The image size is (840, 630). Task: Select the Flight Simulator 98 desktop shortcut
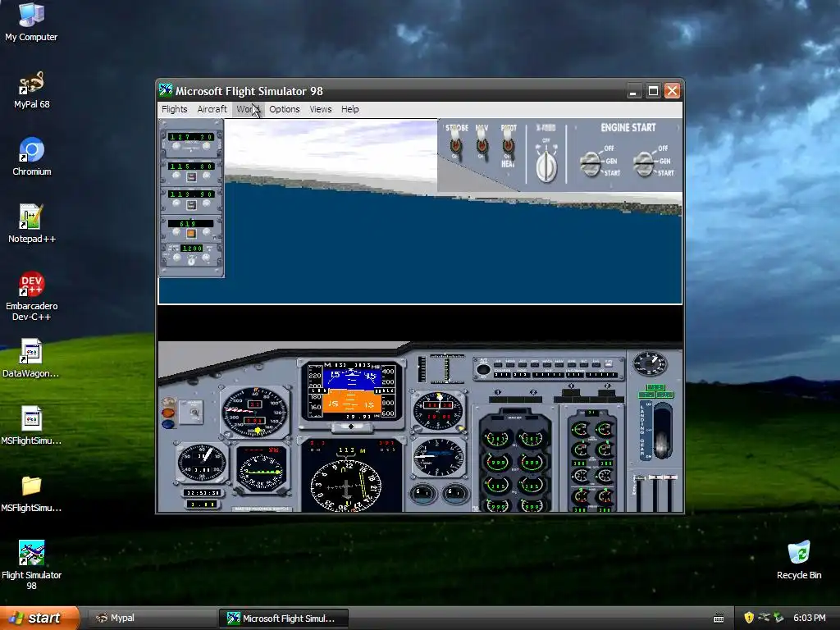pyautogui.click(x=32, y=565)
